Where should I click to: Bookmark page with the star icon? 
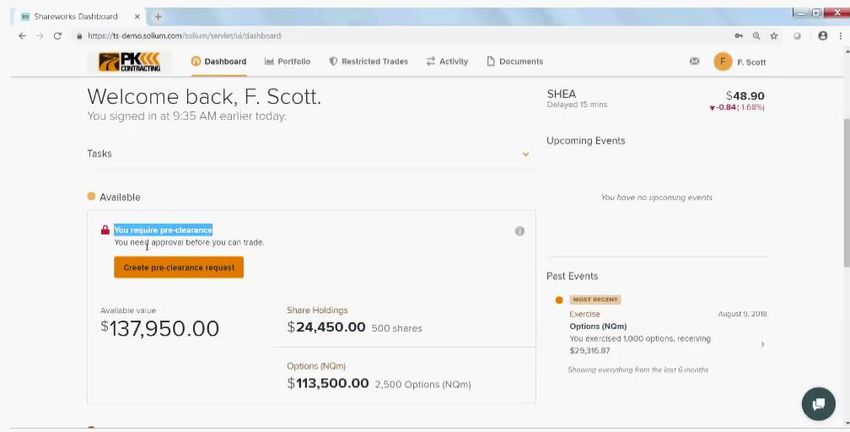pyautogui.click(x=774, y=36)
